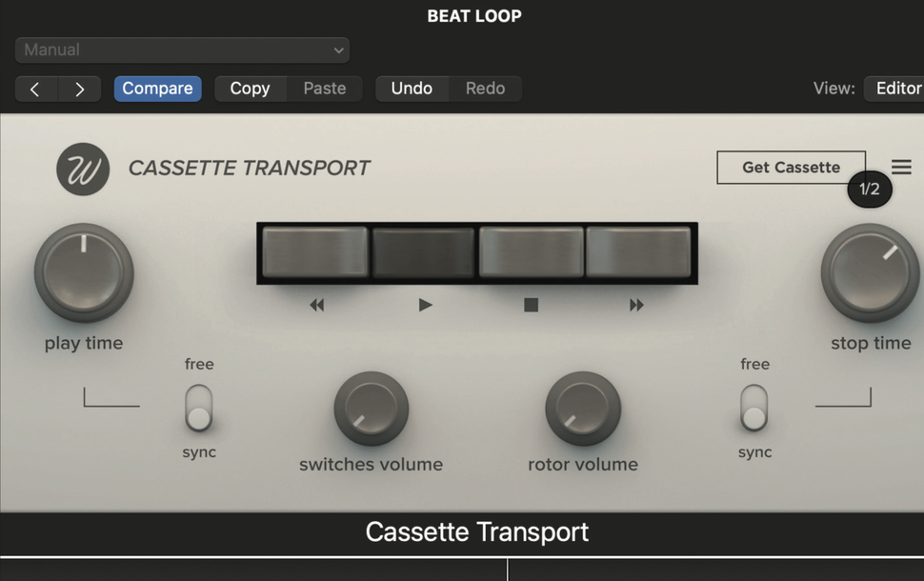924x581 pixels.
Task: Click the Get Cassette button
Action: point(791,167)
